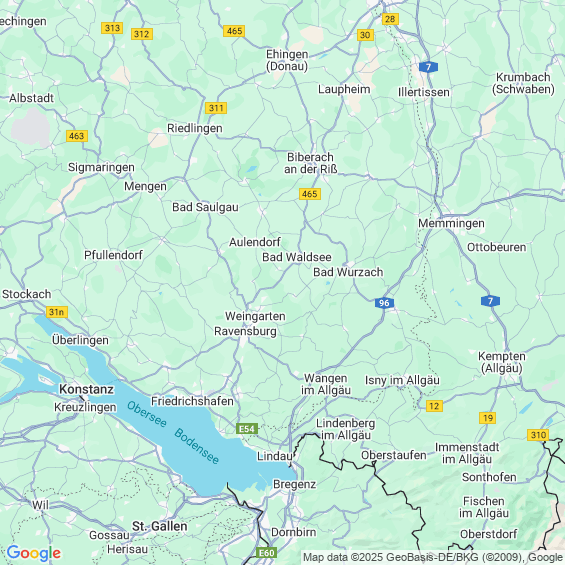Click the A7 highway shield near Illertissen
This screenshot has width=565, height=565.
click(428, 67)
